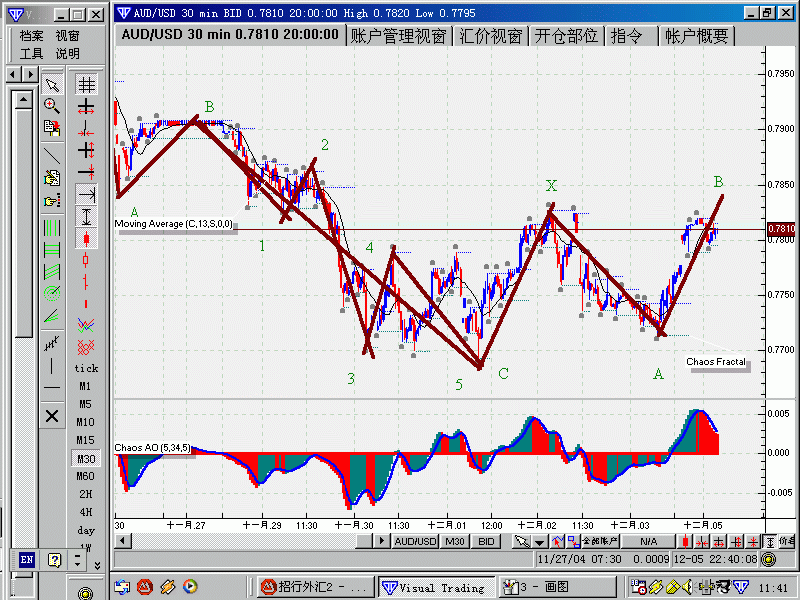Click the hand with notes icon
The image size is (800, 600).
tap(52, 178)
